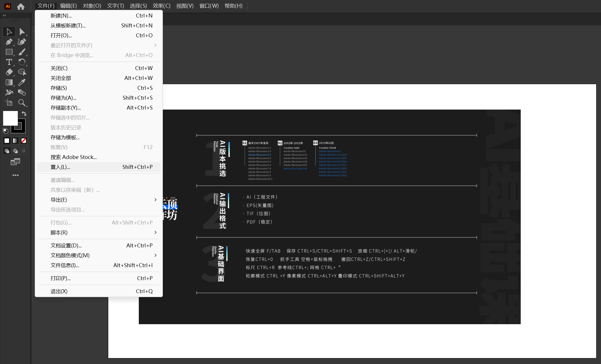Click the PDF（稳定）text on artboard

pos(260,222)
